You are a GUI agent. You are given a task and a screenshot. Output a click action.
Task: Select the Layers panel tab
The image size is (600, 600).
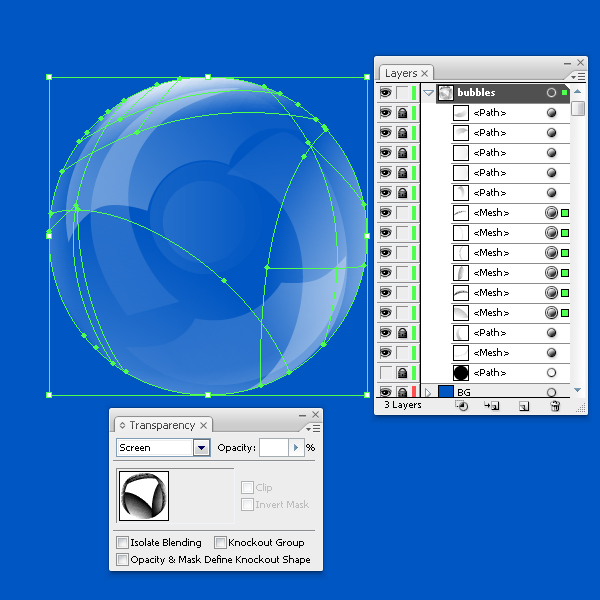pos(401,73)
